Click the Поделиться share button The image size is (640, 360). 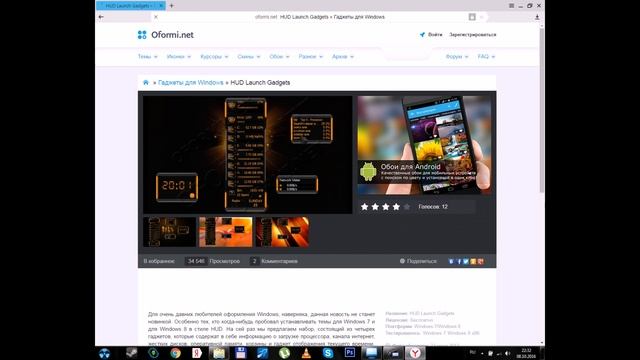(418, 261)
